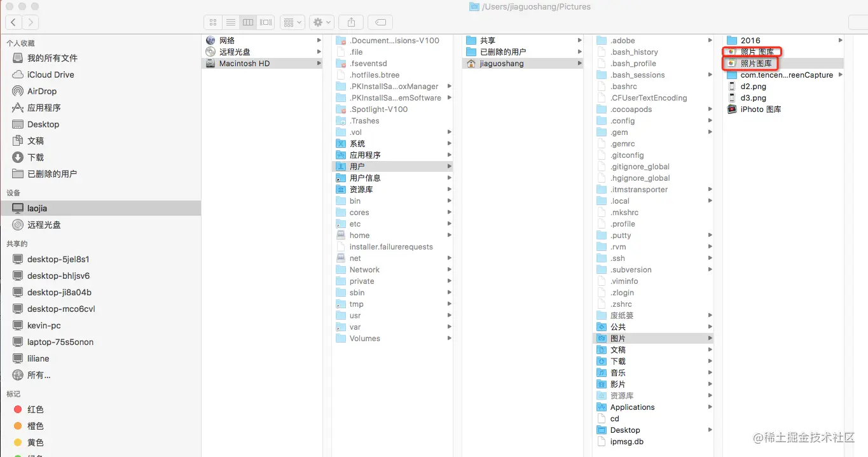This screenshot has height=457, width=868.
Task: Go back with the left arrow button
Action: (13, 22)
